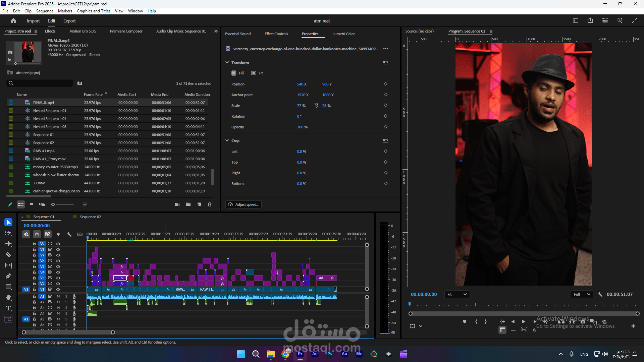Image resolution: width=644 pixels, height=362 pixels.
Task: Click the Fill button under Transform
Action: click(x=238, y=73)
